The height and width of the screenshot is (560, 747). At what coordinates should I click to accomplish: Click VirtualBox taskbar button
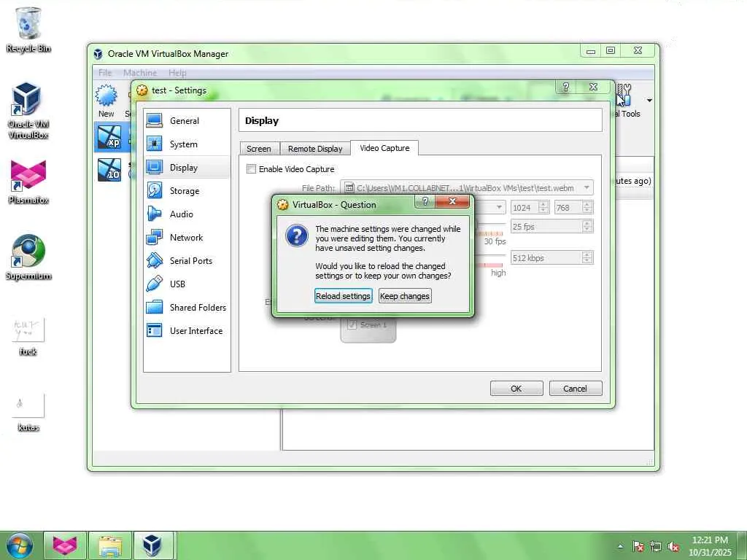coord(155,545)
